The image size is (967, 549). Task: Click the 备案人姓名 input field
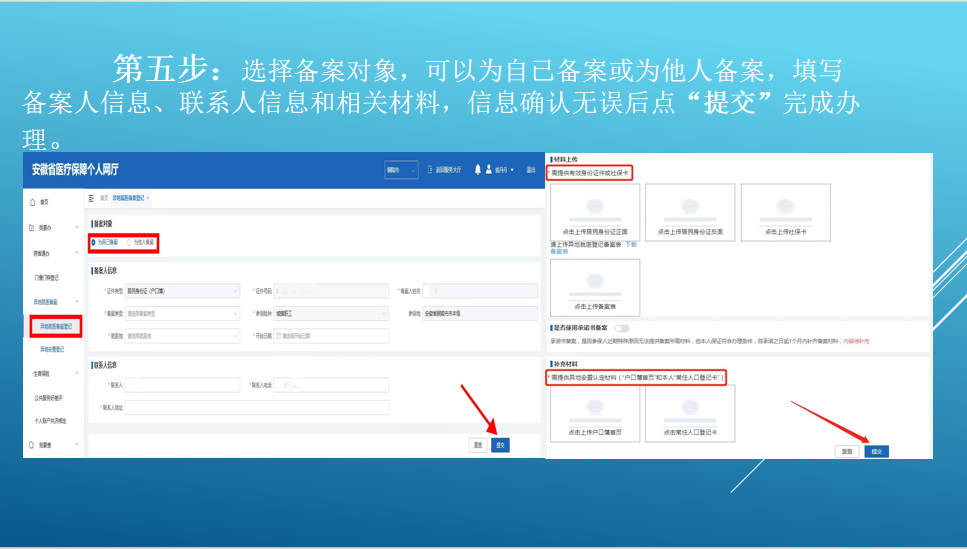(480, 291)
